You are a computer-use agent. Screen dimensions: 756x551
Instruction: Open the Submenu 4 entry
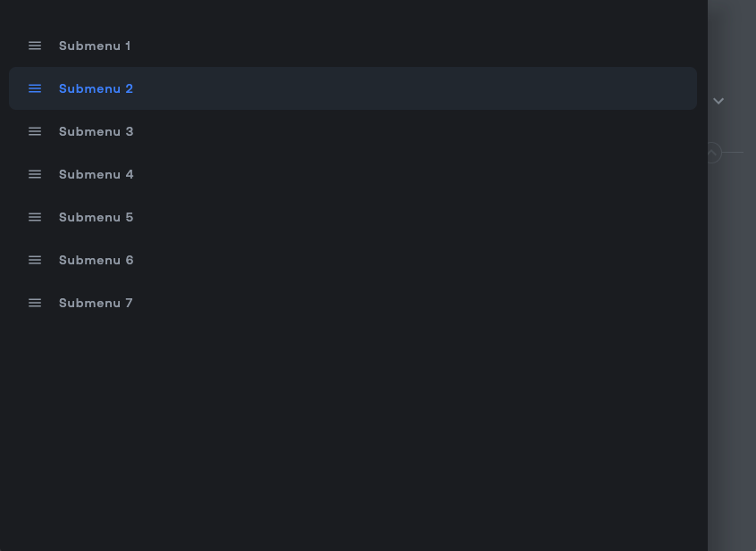[x=96, y=174]
